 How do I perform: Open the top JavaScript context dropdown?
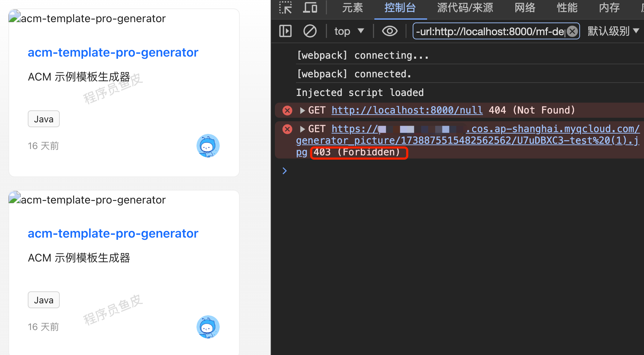[349, 31]
